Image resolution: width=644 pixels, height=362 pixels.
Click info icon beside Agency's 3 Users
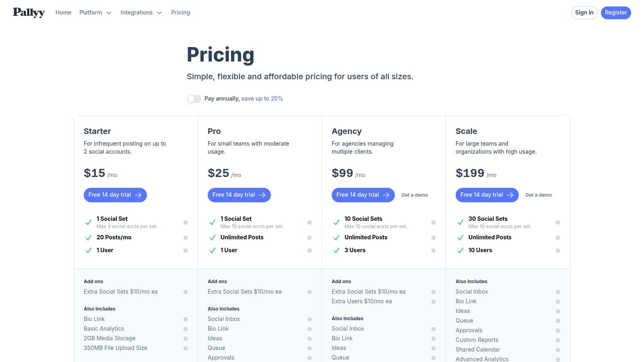coord(433,251)
